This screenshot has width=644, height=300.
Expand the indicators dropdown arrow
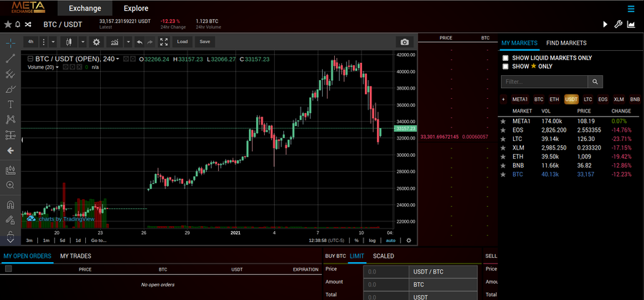pos(128,42)
